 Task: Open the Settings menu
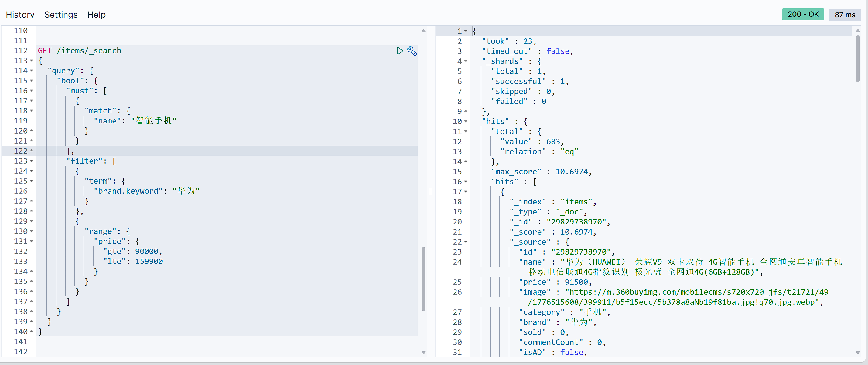coord(61,15)
